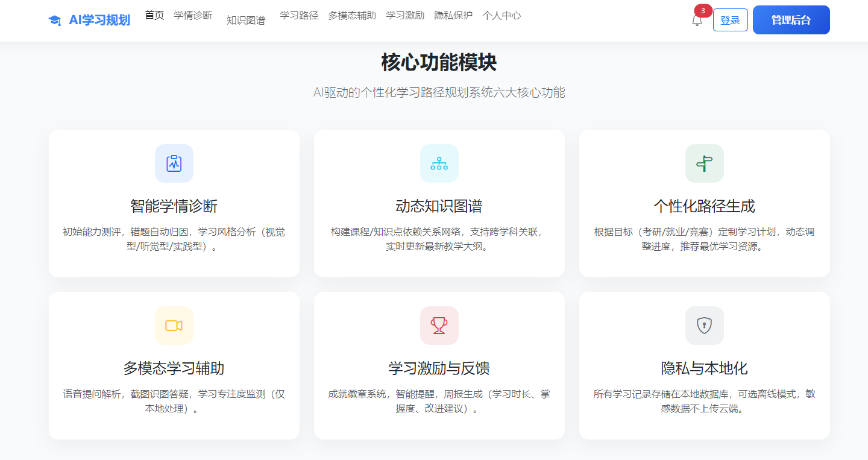Open the 学习路径 section

[298, 15]
